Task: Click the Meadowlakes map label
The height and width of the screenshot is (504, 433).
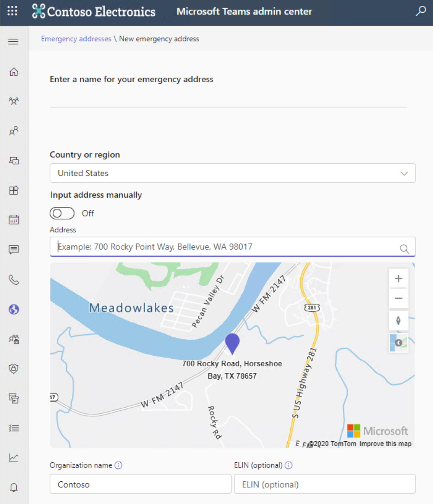Action: pyautogui.click(x=132, y=308)
